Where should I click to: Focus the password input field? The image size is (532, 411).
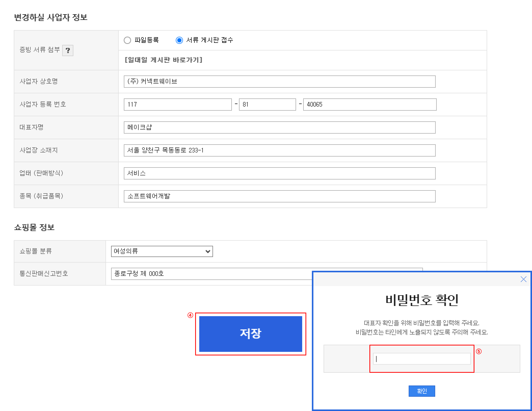point(422,359)
